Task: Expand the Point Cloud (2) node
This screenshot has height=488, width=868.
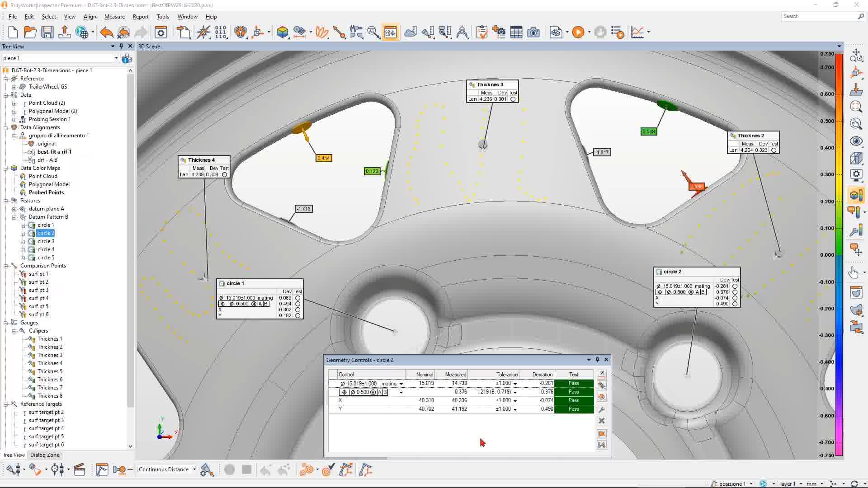Action: tap(14, 103)
